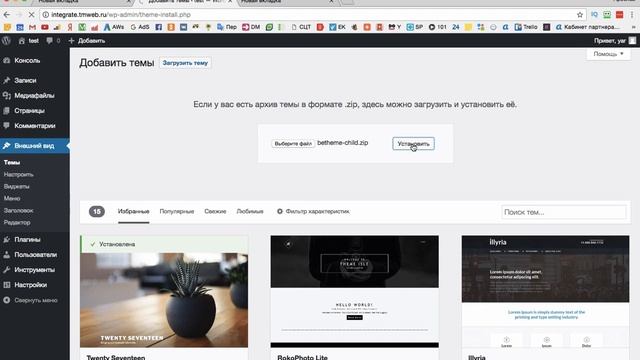Click '+ Добавить' in the admin bar

(87, 41)
